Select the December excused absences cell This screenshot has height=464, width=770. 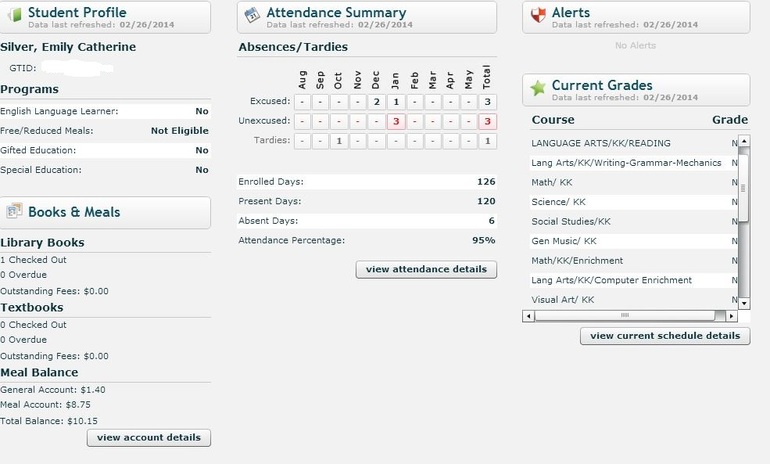376,101
